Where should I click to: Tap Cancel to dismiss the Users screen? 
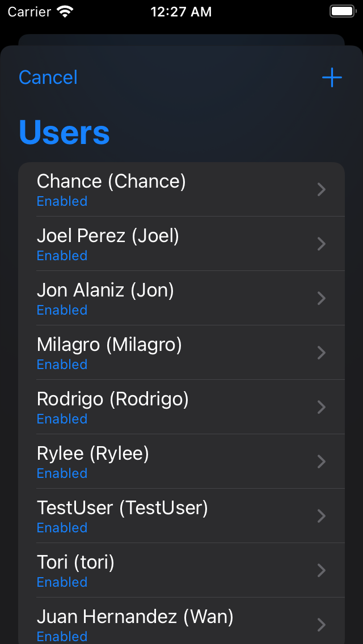click(48, 78)
